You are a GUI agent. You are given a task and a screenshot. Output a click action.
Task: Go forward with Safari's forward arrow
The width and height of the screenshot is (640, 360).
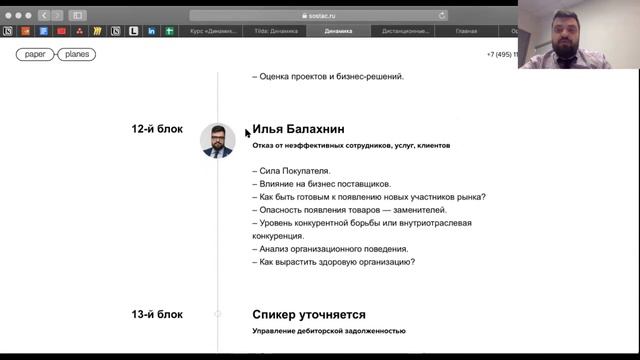pos(58,16)
